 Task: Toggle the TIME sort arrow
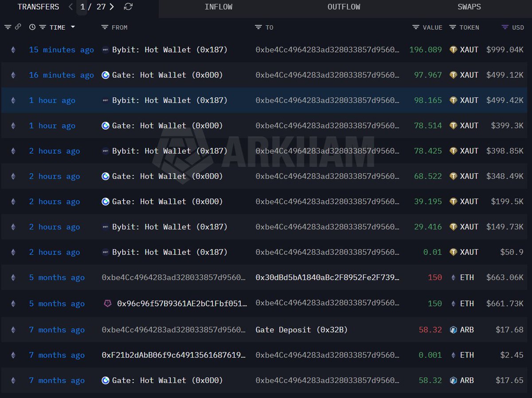pos(73,27)
